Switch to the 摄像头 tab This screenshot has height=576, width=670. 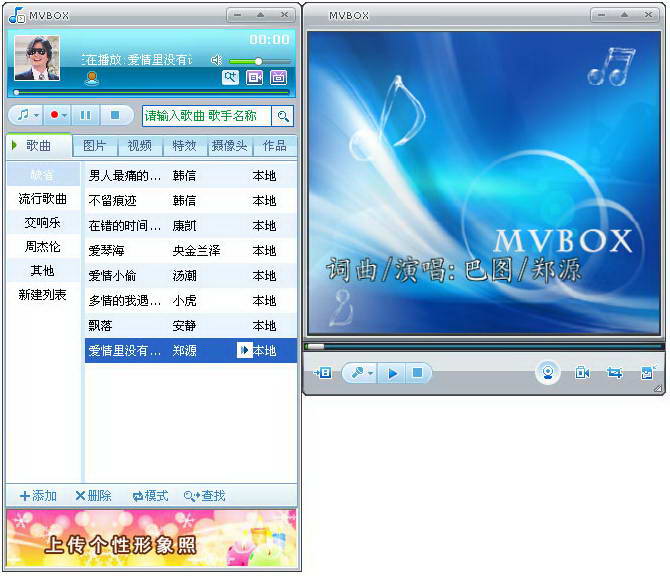[230, 146]
